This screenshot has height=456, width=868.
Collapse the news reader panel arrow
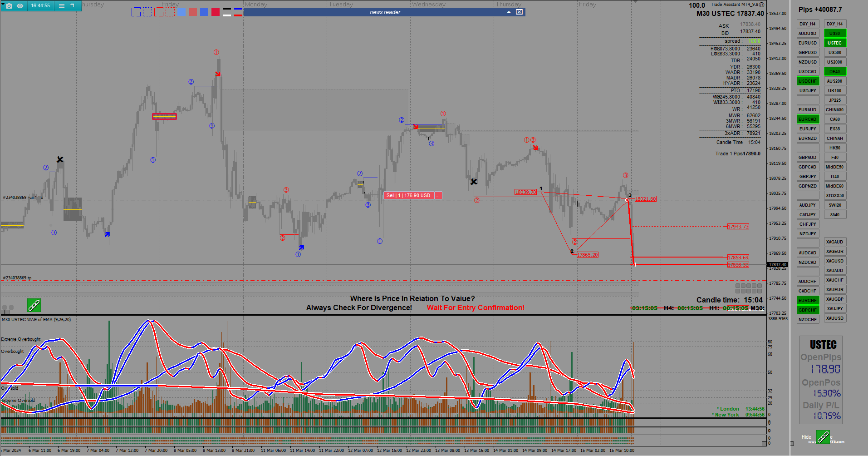509,12
